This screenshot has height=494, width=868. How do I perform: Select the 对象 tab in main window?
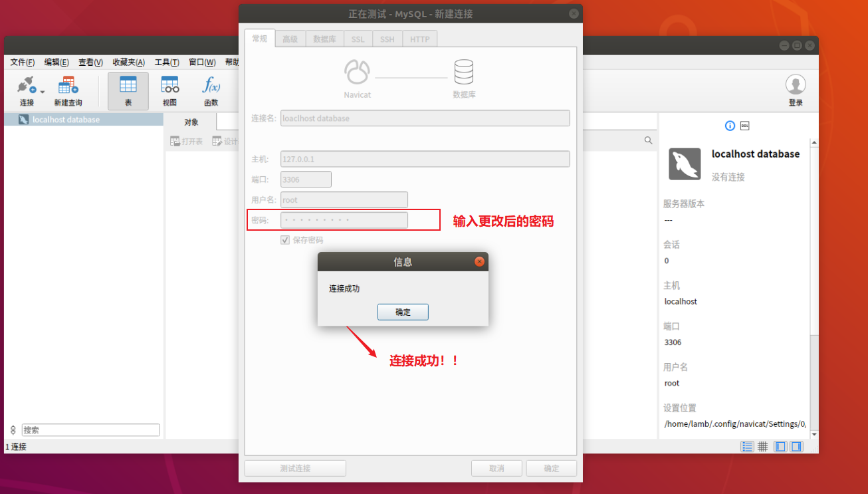pyautogui.click(x=191, y=122)
